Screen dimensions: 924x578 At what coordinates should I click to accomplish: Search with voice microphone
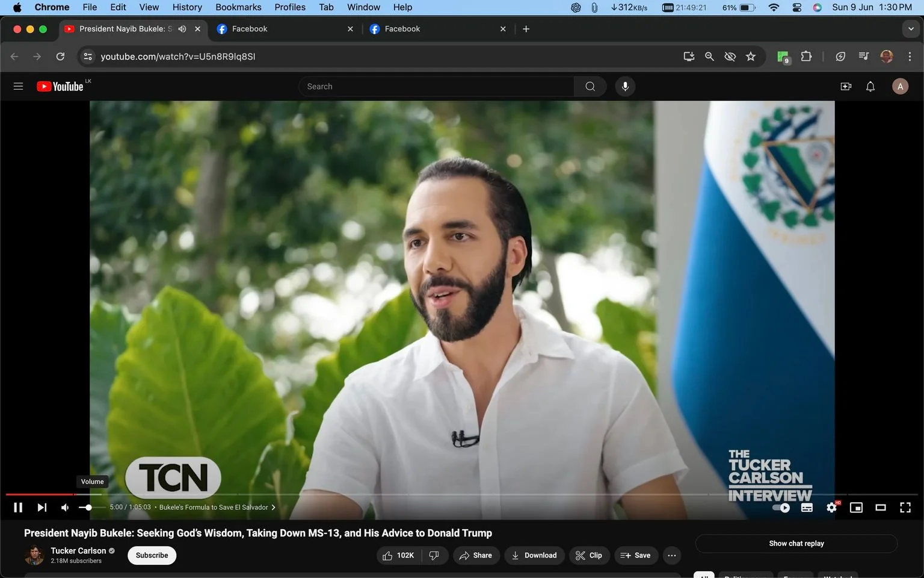[625, 86]
